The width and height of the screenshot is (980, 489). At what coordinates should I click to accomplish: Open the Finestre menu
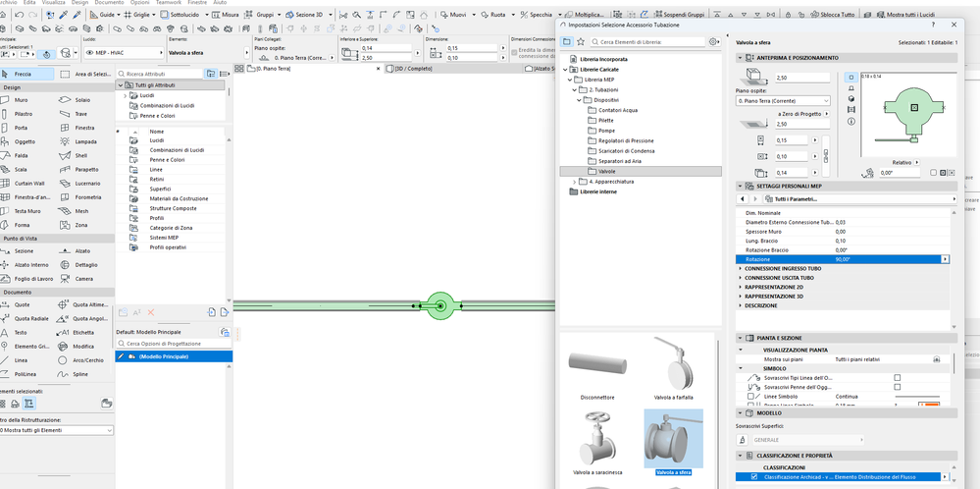[x=197, y=3]
